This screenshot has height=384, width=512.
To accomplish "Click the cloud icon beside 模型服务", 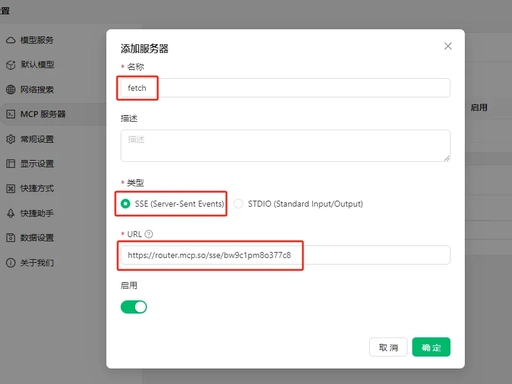I will click(11, 40).
